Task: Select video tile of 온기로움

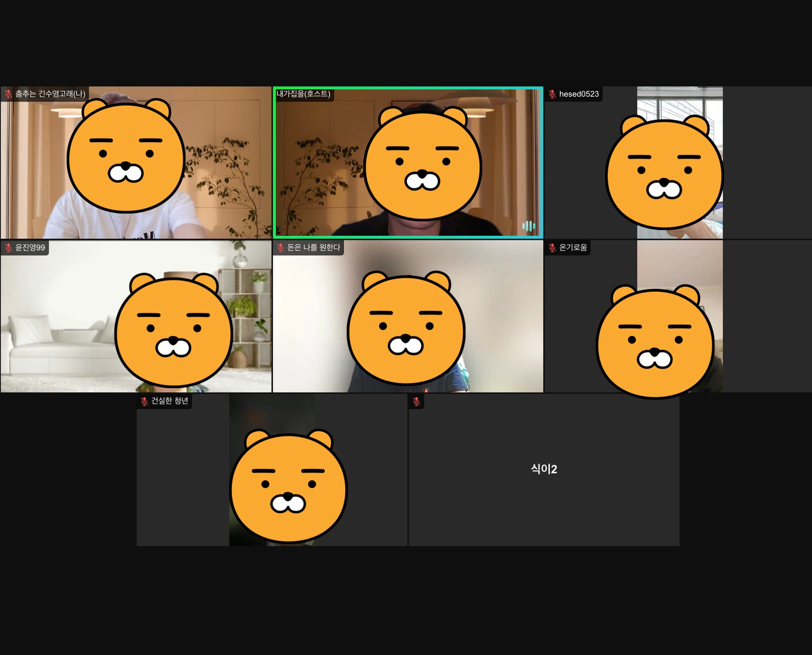Action: click(678, 316)
